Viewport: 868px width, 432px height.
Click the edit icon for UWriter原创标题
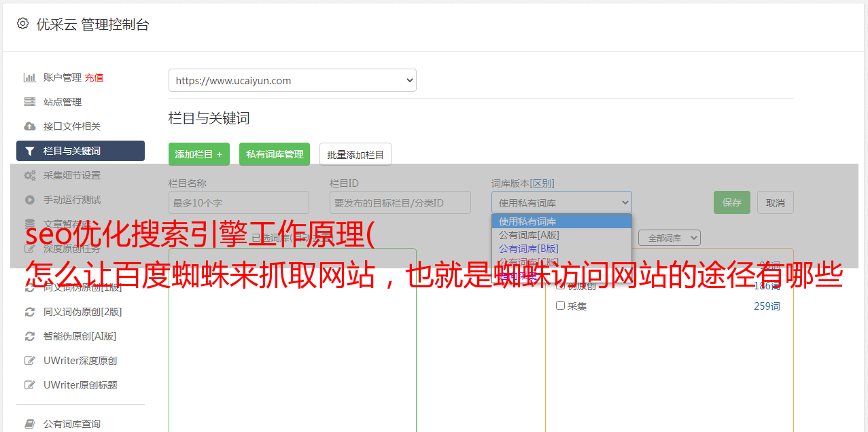pyautogui.click(x=30, y=385)
